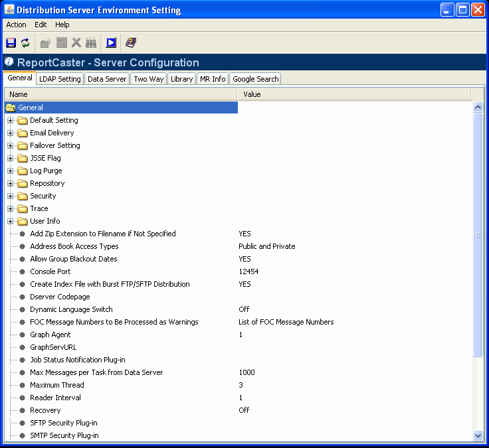Click bullet icon beside Recovery
Viewport: 489px width, 448px height.
[x=22, y=410]
